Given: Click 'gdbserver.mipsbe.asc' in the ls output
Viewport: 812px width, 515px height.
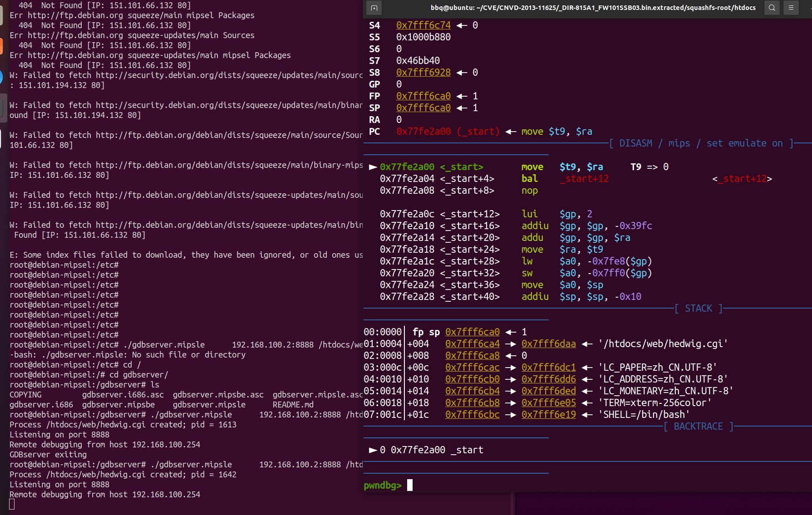Looking at the screenshot, I should (218, 395).
